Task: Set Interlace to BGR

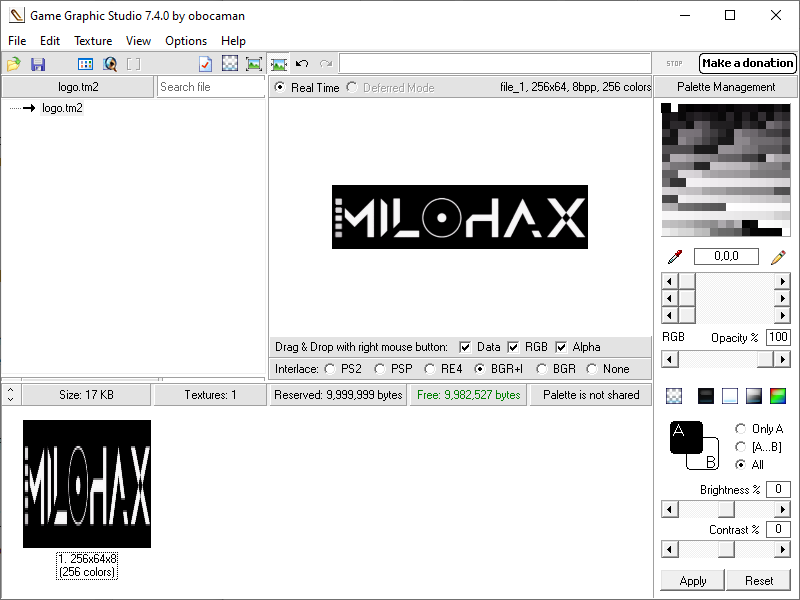Action: click(x=542, y=369)
